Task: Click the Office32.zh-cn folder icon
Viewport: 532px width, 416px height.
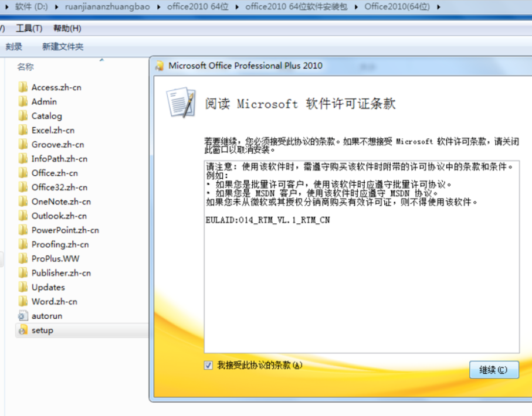Action: 23,187
